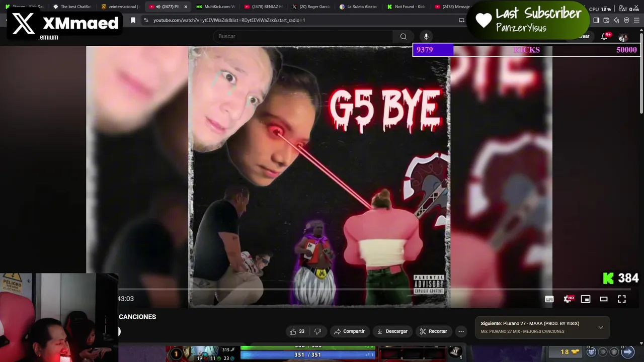
Task: Click the video time 43:03
Action: (x=126, y=299)
